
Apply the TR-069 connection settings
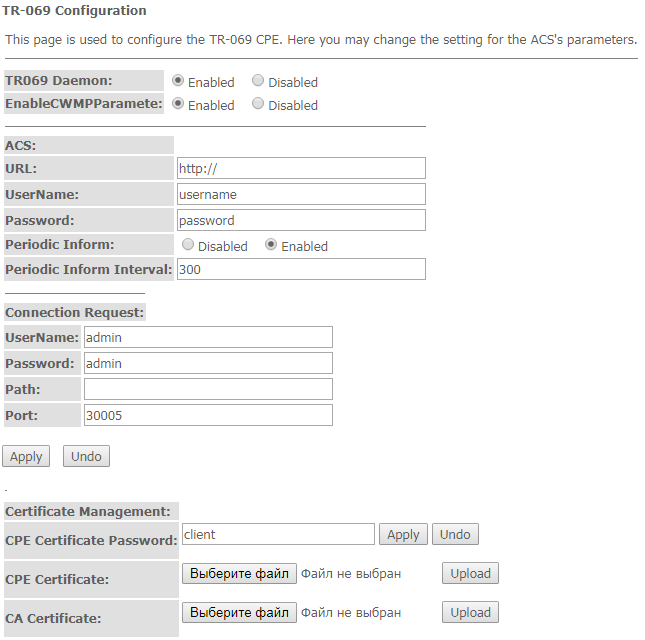26,456
